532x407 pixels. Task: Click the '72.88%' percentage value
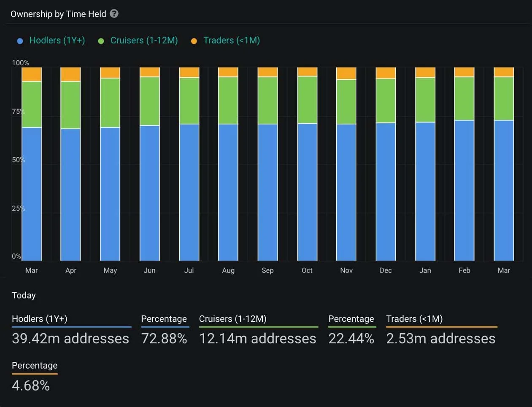pyautogui.click(x=164, y=338)
